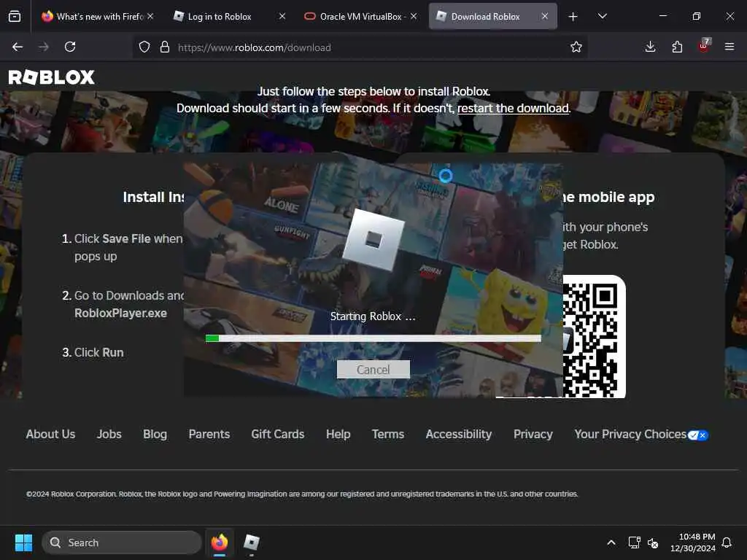
Task: Click RobloxPlayer.exe text in instructions
Action: pos(120,314)
